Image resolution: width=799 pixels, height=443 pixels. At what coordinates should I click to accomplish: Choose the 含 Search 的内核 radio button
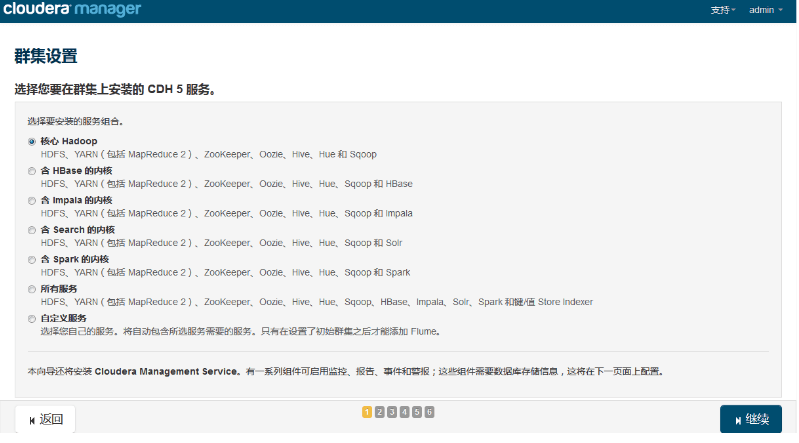(x=32, y=230)
